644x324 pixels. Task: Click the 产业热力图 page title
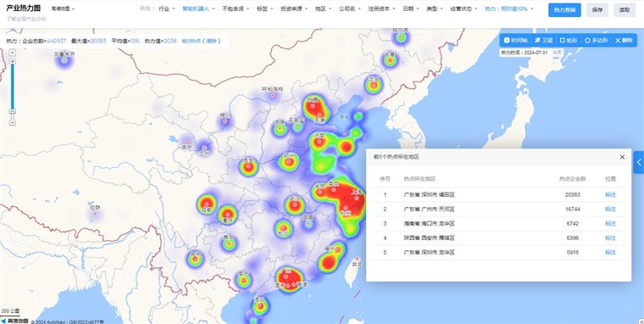[24, 8]
